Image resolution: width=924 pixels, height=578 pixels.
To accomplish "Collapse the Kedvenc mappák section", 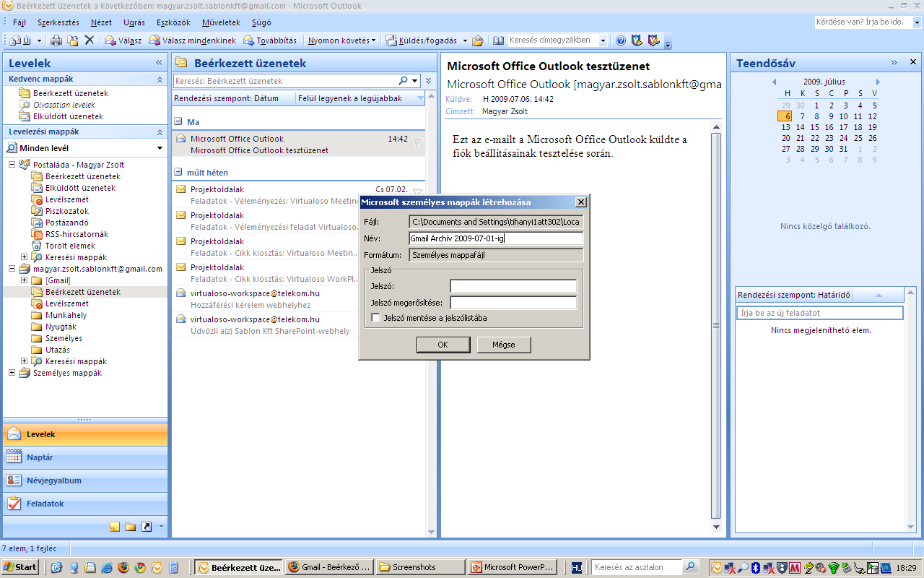I will coord(160,79).
